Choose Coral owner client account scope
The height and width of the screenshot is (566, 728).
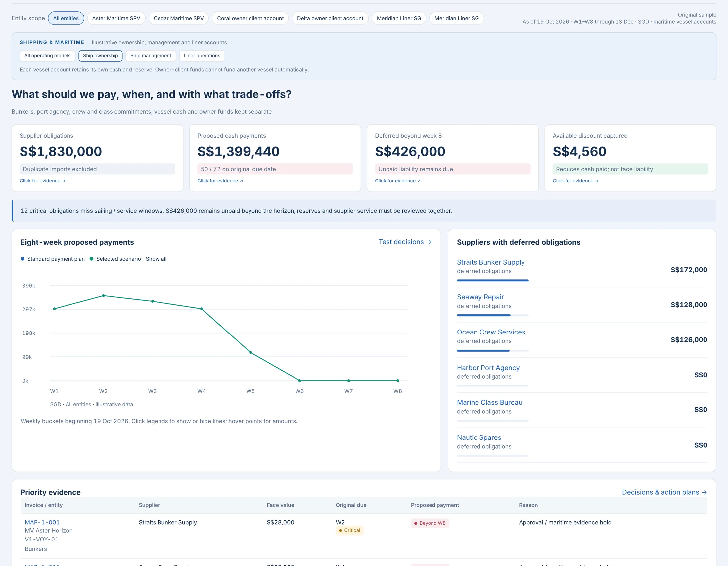coord(250,18)
